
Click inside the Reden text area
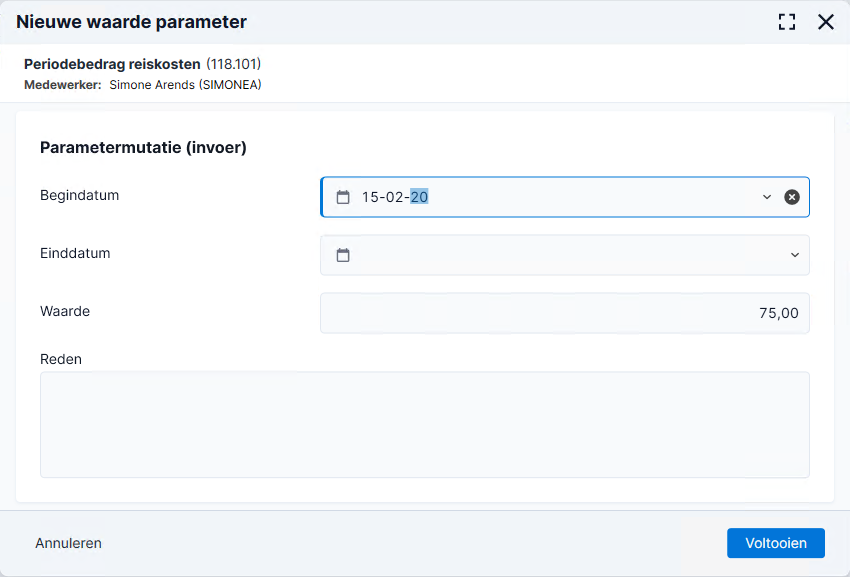click(424, 425)
